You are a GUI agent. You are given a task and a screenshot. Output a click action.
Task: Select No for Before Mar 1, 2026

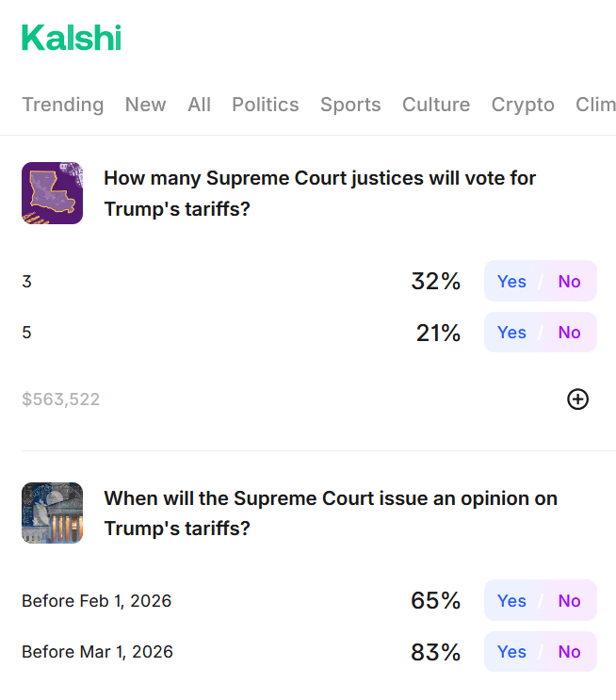tap(569, 652)
